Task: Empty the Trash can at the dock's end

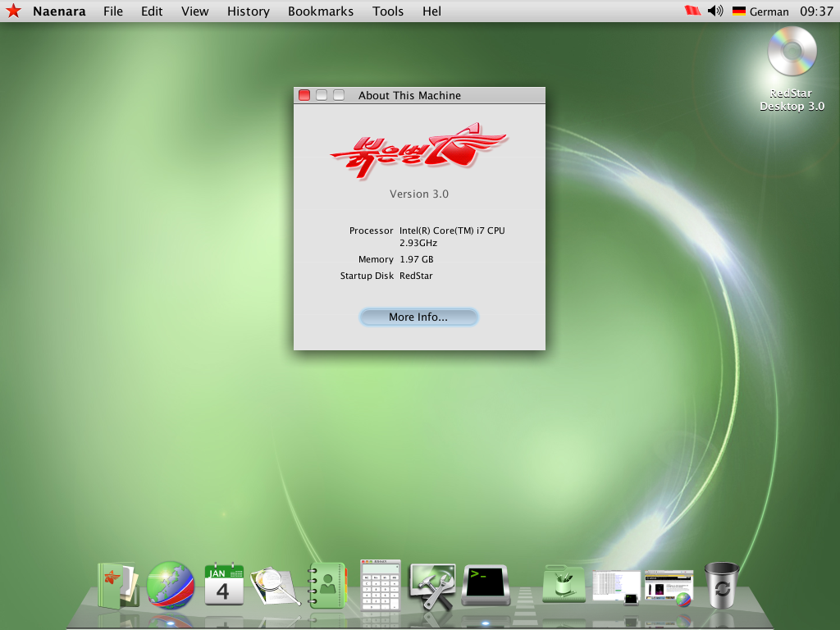Action: (720, 584)
